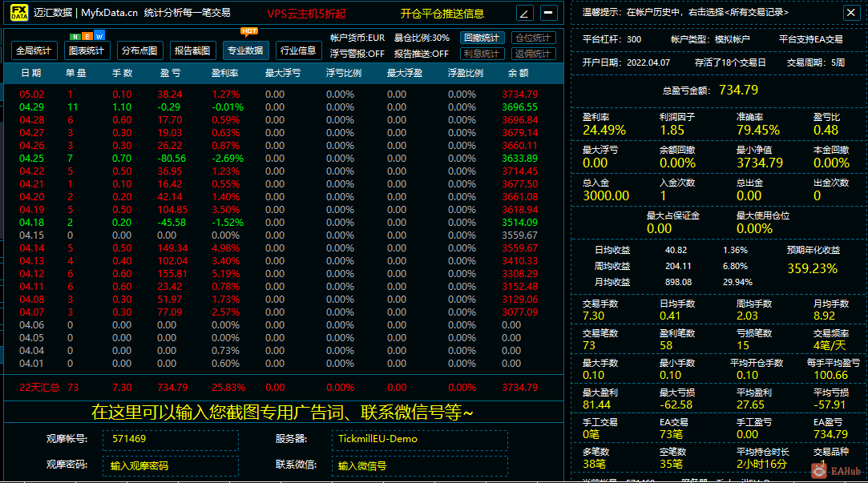Select the 04.14 date row

(x=284, y=248)
